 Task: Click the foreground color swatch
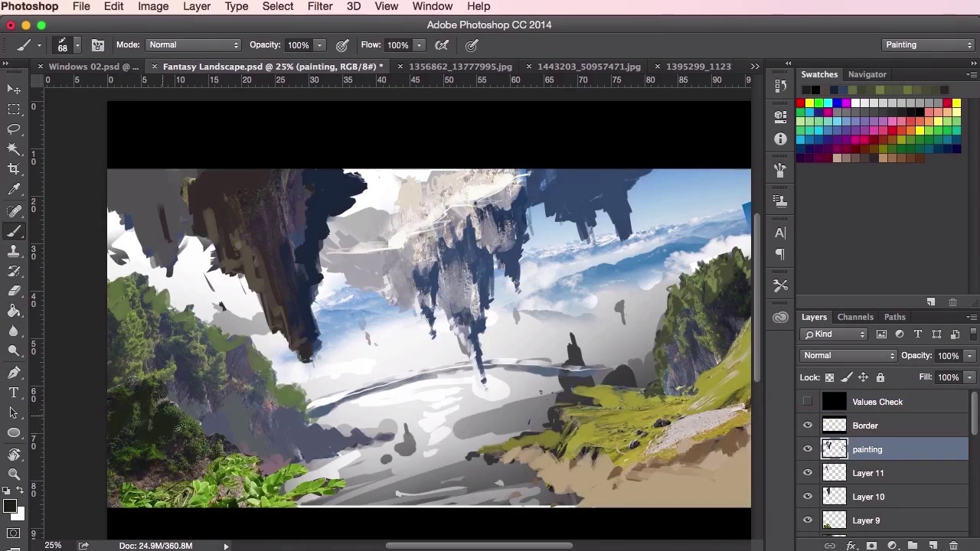pos(9,506)
